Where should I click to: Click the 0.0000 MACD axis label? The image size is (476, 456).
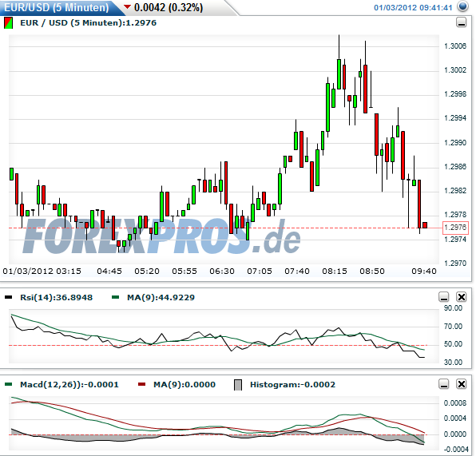455,434
